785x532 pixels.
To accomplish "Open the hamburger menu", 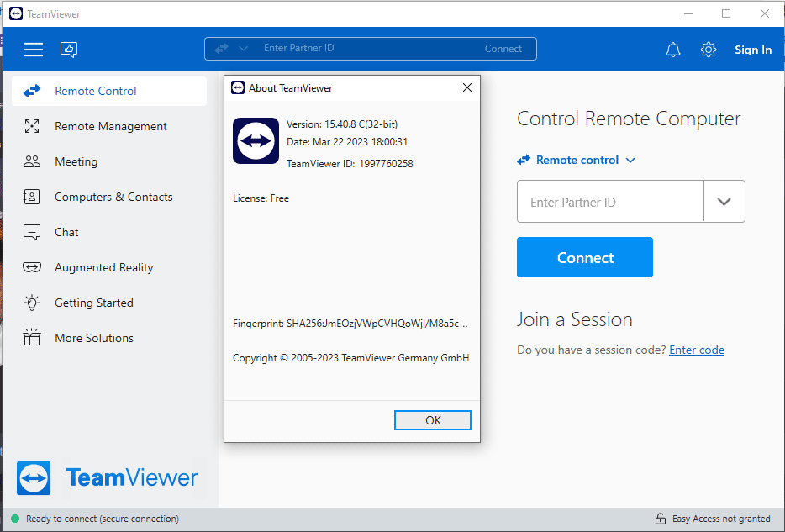I will (x=34, y=50).
